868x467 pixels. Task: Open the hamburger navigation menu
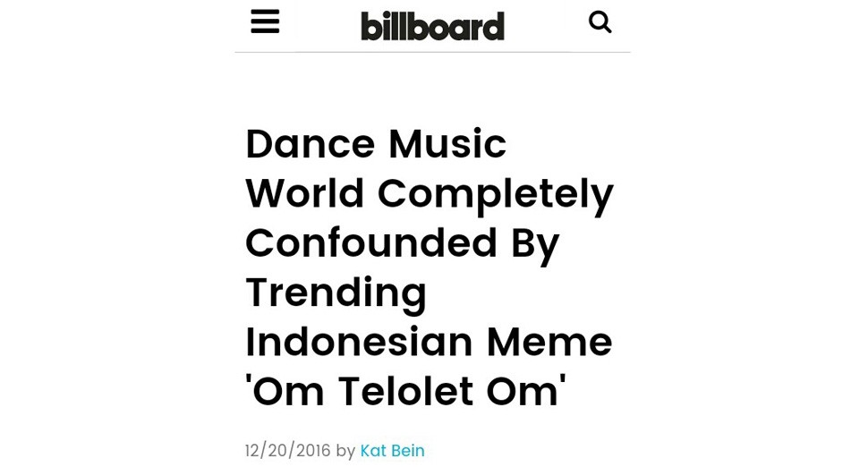(265, 21)
